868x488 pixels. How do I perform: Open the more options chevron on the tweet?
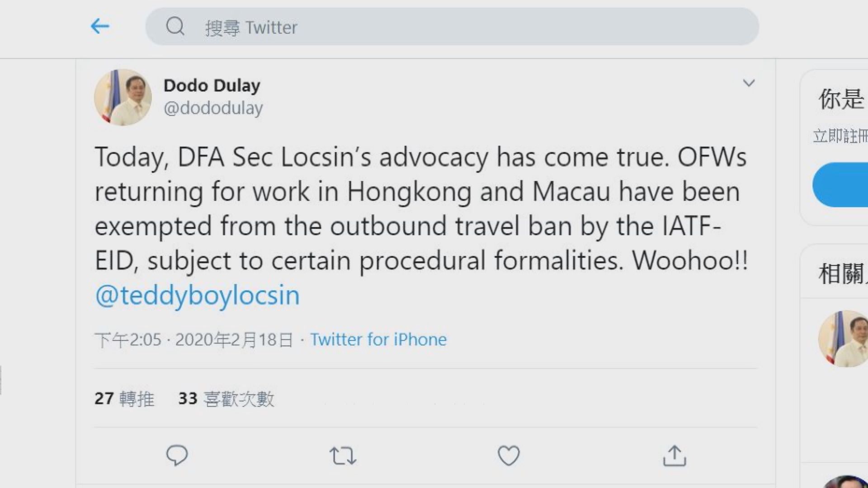749,83
